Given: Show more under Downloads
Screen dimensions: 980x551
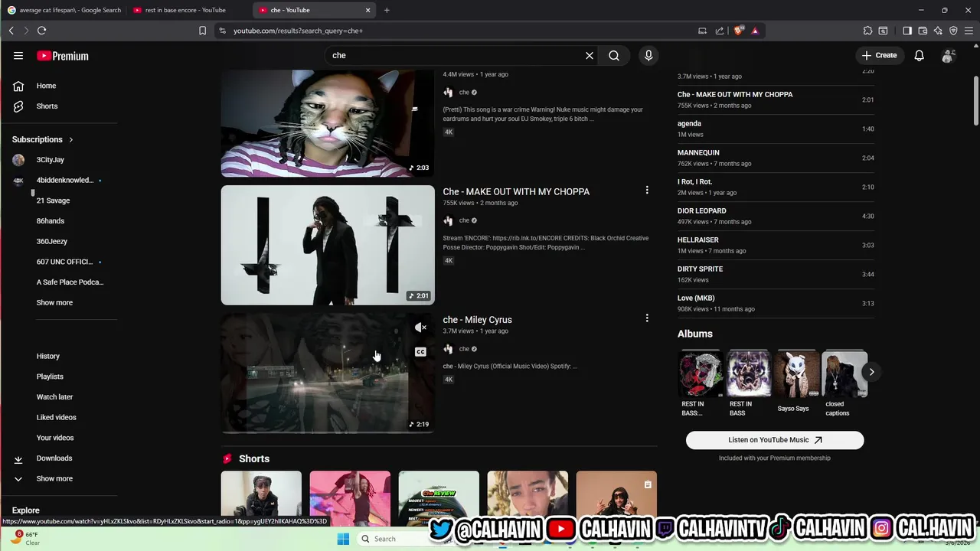Looking at the screenshot, I should click(x=54, y=479).
